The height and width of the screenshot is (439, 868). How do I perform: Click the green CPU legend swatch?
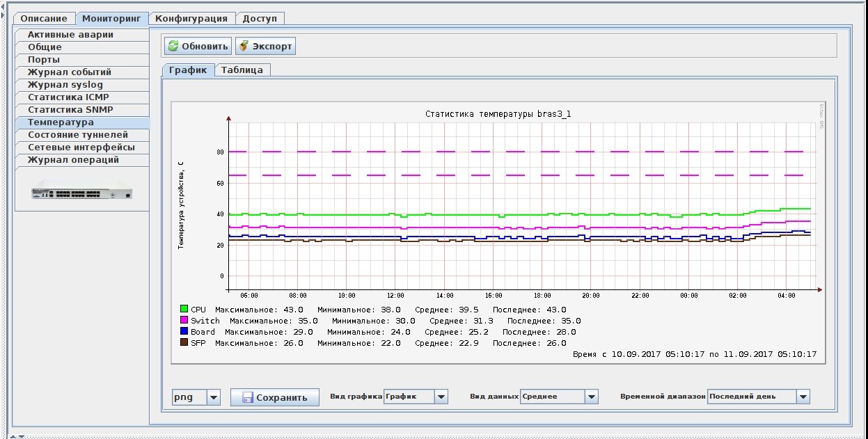point(184,309)
